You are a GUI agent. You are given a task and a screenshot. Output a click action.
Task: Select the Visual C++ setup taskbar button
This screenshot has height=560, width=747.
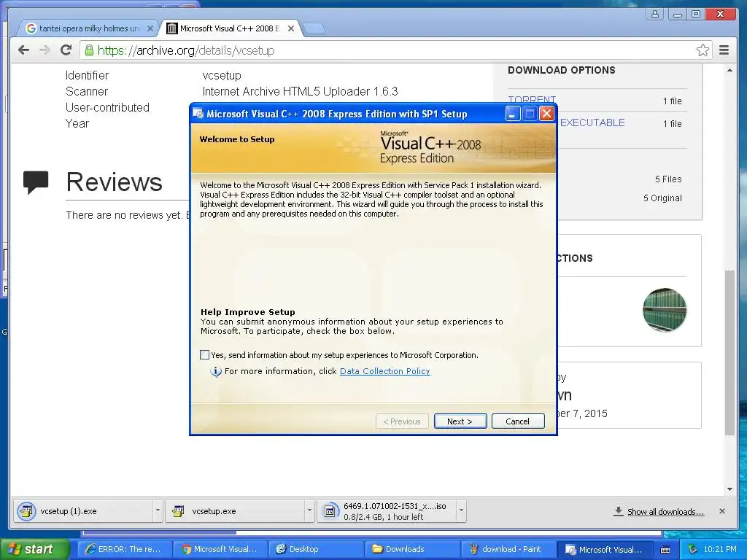pos(603,549)
